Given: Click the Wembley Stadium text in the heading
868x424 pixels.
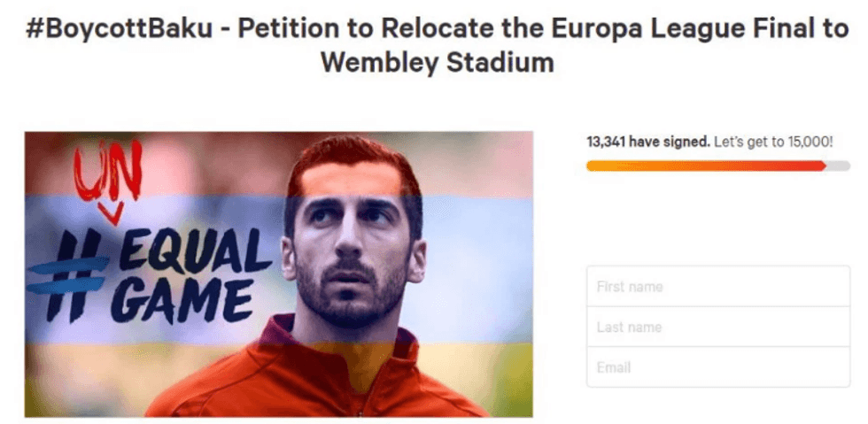Looking at the screenshot, I should [x=437, y=63].
